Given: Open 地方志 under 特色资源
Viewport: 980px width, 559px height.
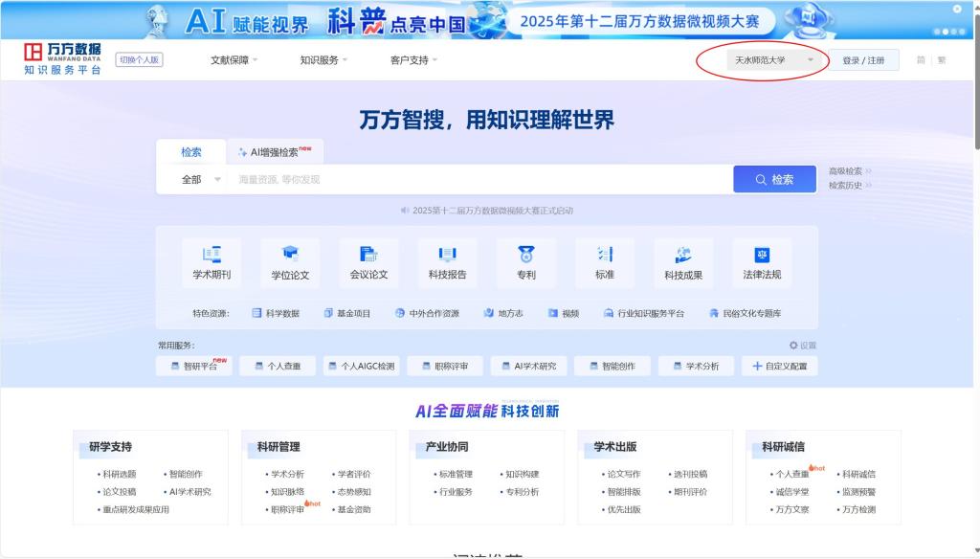Looking at the screenshot, I should point(503,313).
